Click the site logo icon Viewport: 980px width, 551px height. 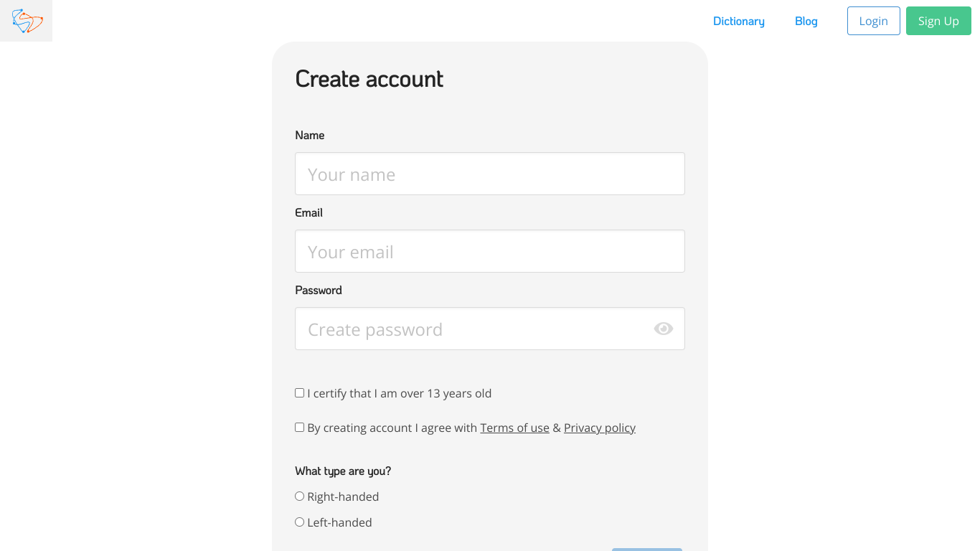(27, 21)
